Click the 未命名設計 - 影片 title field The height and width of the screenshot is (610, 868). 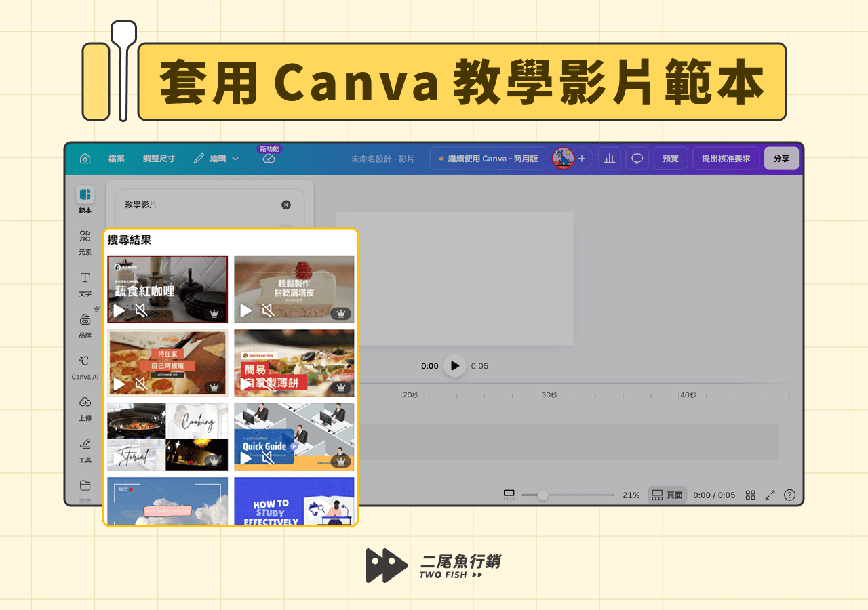tap(382, 159)
